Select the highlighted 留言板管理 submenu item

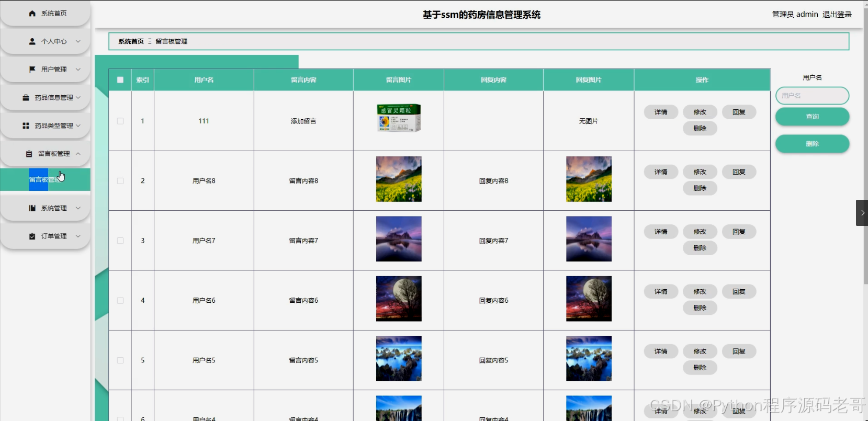point(45,179)
